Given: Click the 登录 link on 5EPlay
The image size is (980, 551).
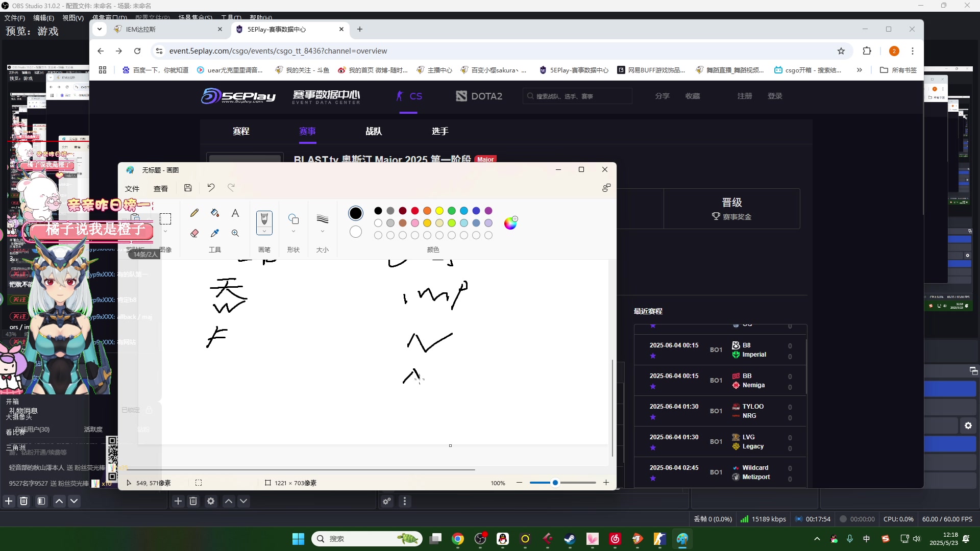Looking at the screenshot, I should [775, 96].
